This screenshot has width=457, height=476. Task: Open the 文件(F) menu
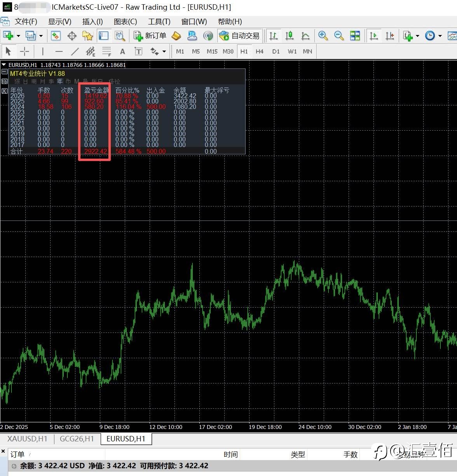(26, 21)
